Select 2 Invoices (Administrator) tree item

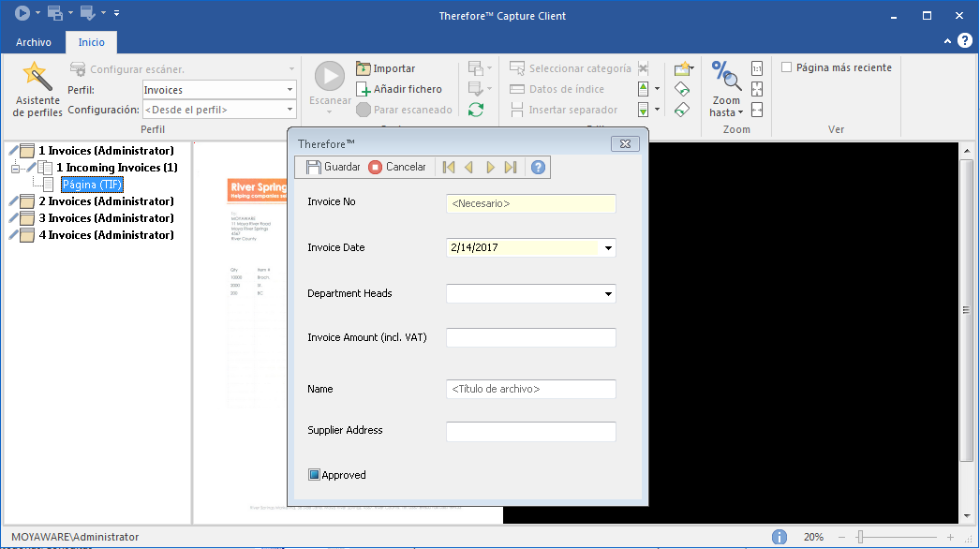[x=106, y=201]
